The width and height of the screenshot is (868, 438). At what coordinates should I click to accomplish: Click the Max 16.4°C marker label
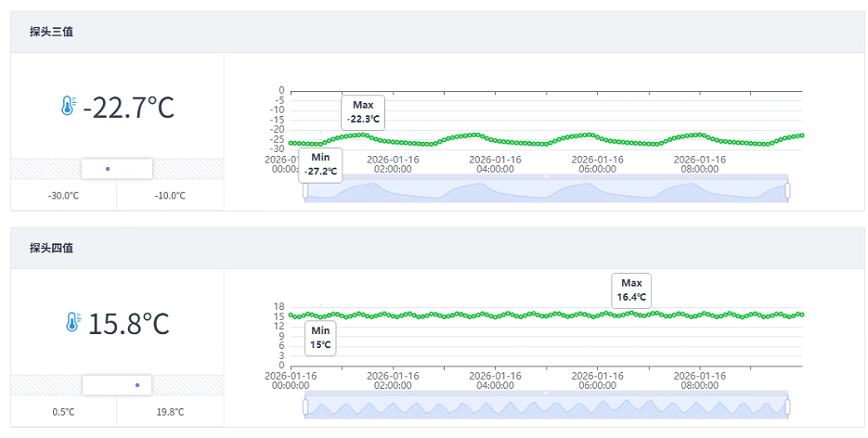tap(631, 290)
